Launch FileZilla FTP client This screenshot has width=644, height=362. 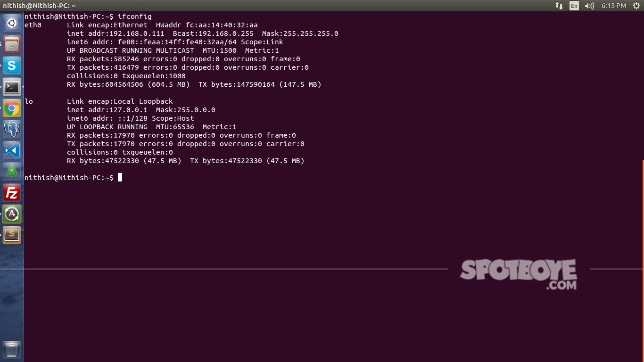(x=12, y=193)
